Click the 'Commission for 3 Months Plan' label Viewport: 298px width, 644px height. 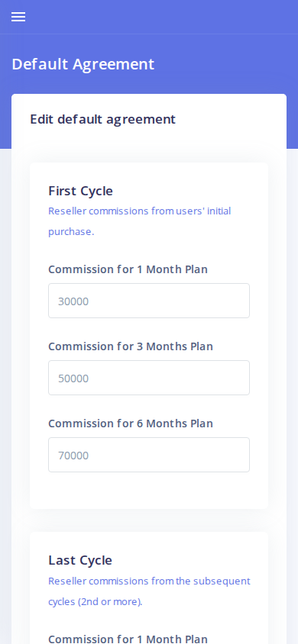coord(131,346)
